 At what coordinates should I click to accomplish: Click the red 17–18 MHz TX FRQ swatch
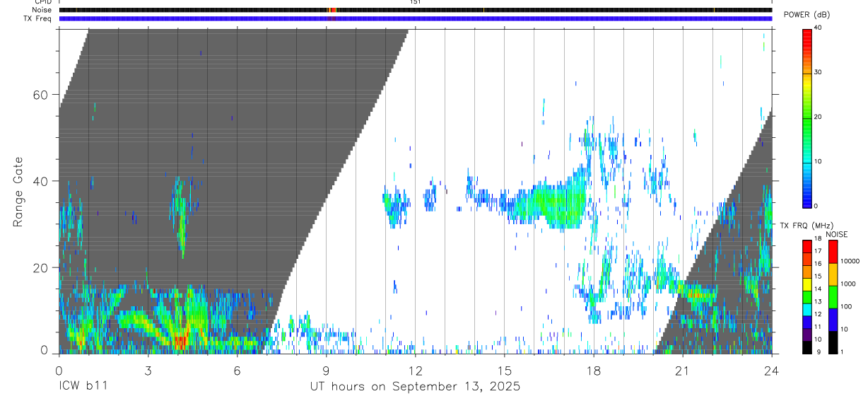[807, 247]
